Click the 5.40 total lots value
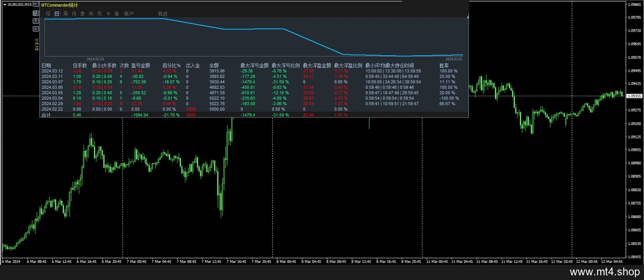 click(77, 115)
